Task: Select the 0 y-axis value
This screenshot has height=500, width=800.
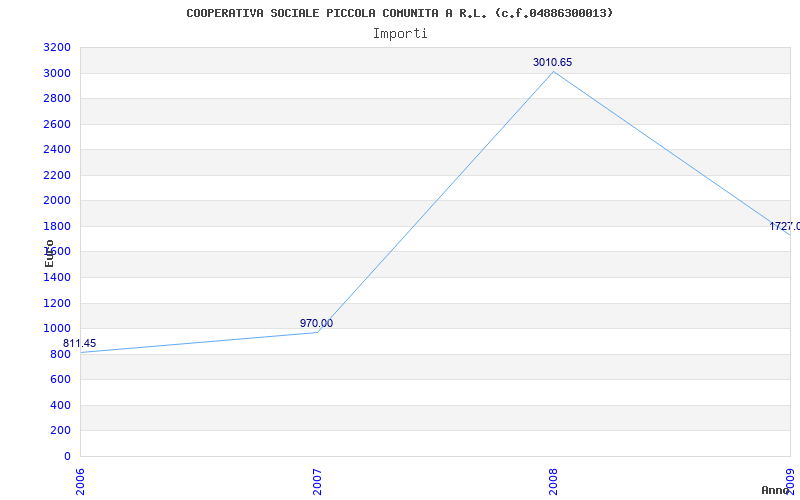Action: click(67, 456)
